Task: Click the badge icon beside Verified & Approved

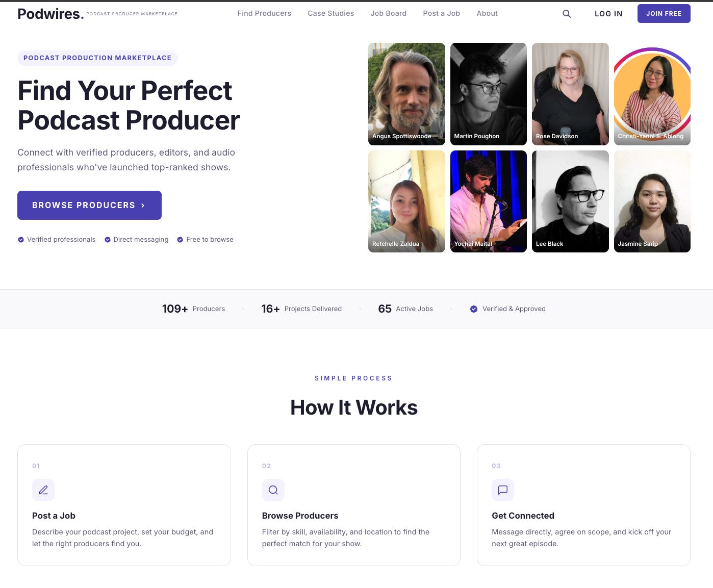Action: (x=474, y=309)
